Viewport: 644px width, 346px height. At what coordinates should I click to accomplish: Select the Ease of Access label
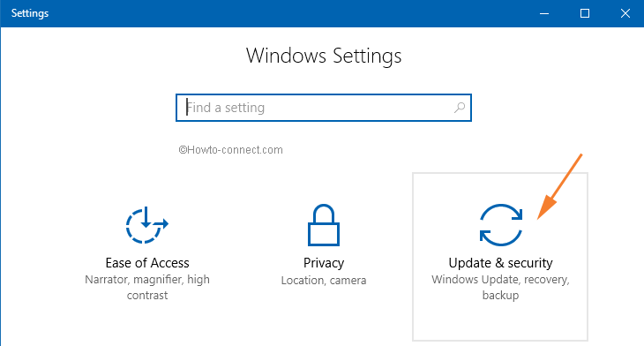[147, 263]
